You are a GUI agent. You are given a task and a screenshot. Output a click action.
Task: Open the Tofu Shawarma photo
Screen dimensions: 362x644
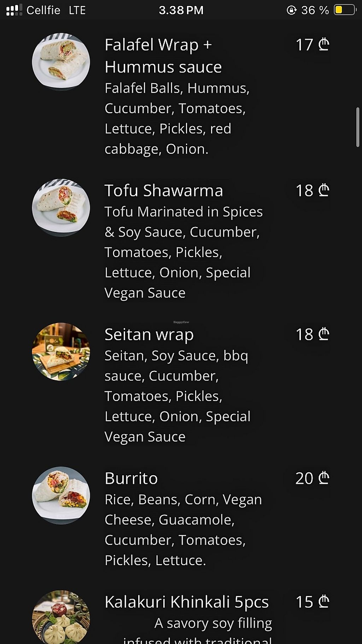(61, 207)
